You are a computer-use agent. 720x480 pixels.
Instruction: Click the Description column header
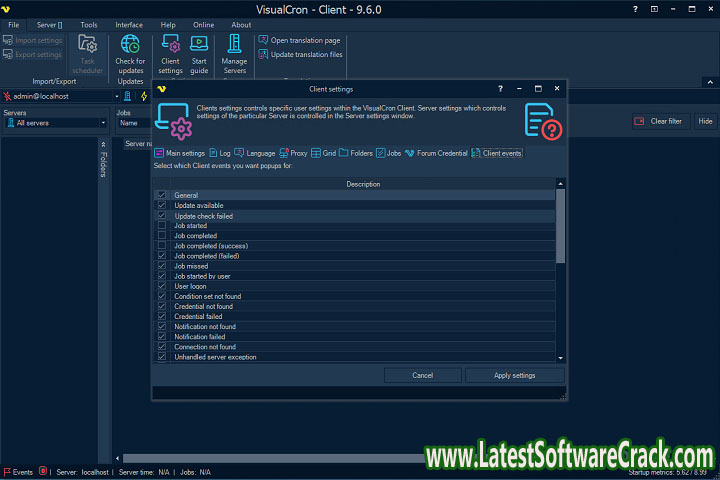363,184
